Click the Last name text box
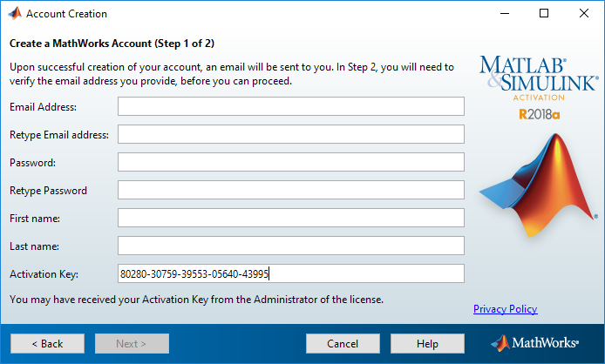The image size is (605, 364). pos(291,246)
